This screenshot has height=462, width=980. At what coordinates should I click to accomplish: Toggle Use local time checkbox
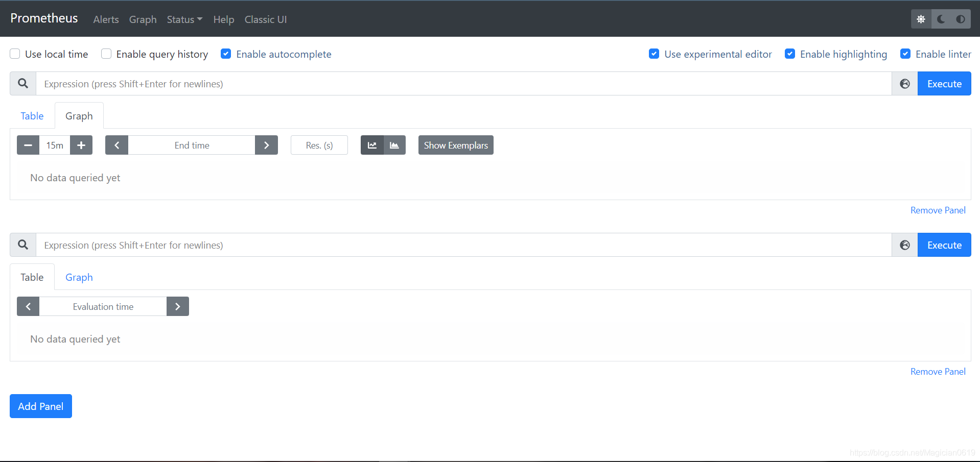point(15,54)
